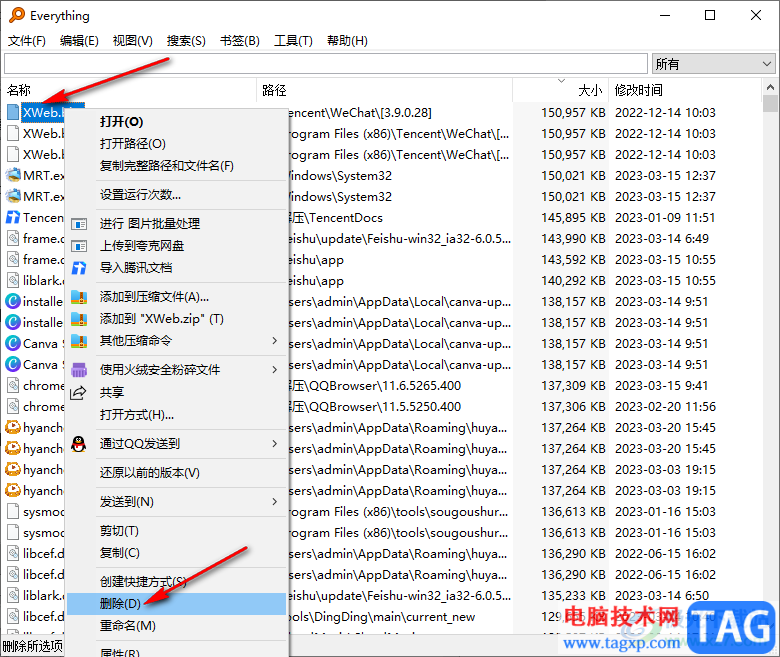The height and width of the screenshot is (657, 780).
Task: Select 复制完整路径和文件名(F)
Action: 167,166
